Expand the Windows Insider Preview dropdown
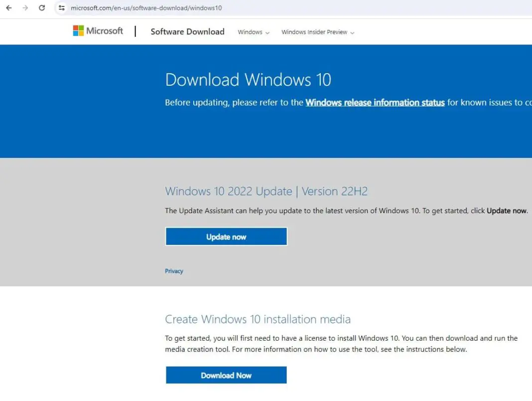 317,32
